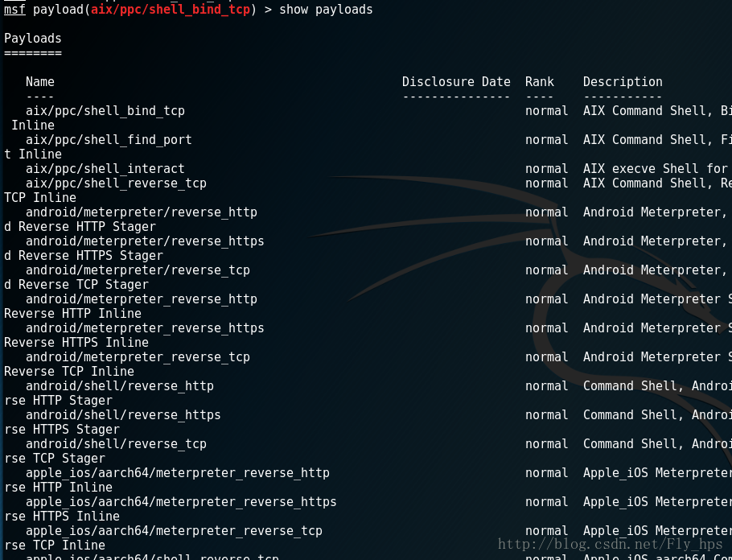This screenshot has height=560, width=732.
Task: Click the wrapped 'd Reverse HTTPS Stager' line
Action: pyautogui.click(x=84, y=256)
